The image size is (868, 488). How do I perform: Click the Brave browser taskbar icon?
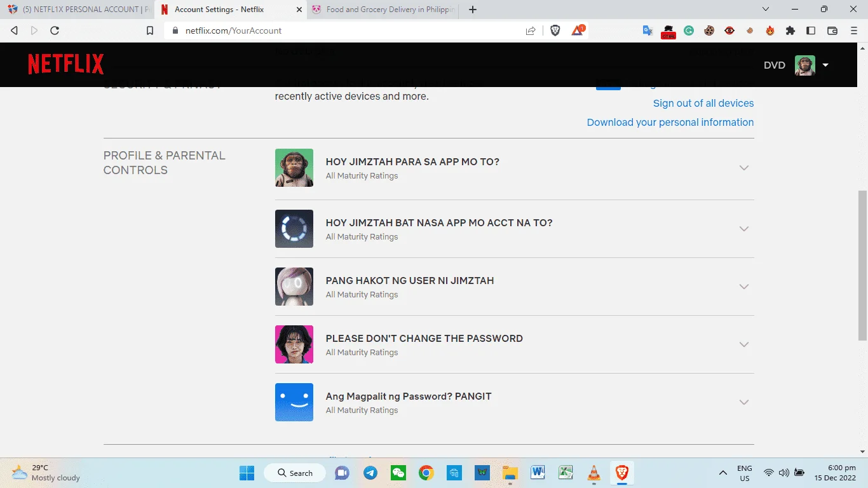pyautogui.click(x=622, y=473)
